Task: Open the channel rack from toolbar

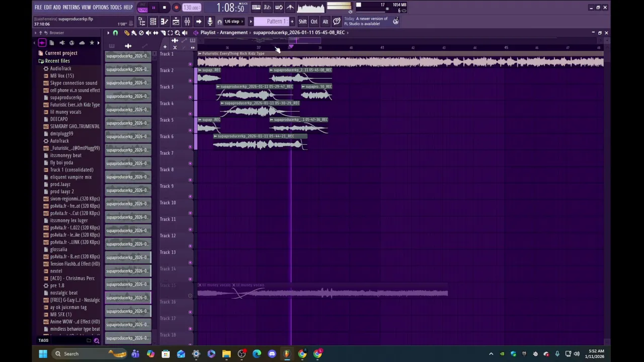Action: point(153,22)
